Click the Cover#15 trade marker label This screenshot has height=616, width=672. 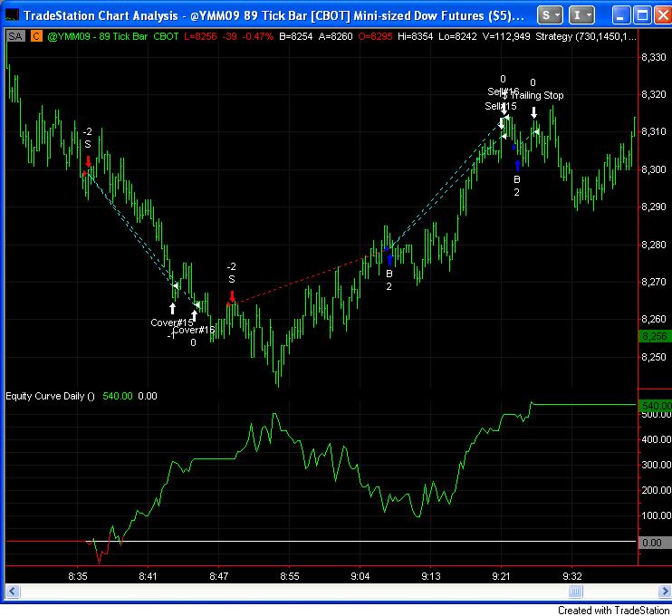click(x=172, y=322)
